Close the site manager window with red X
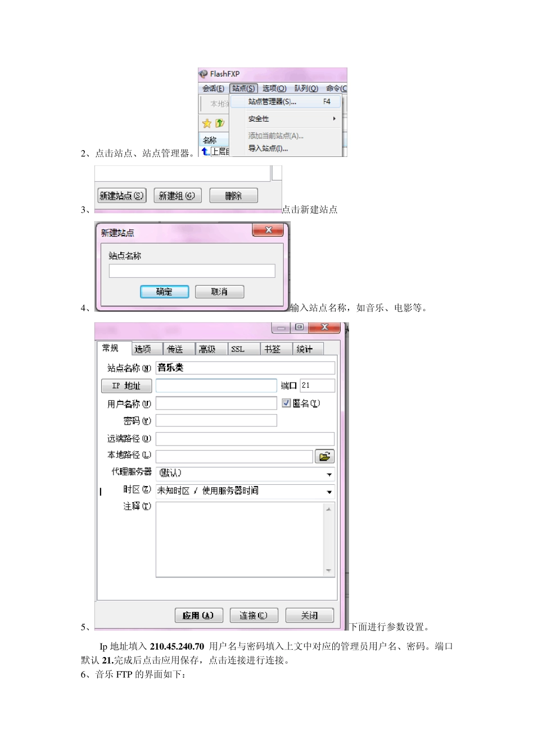Viewport: 534px width, 756px height. (324, 327)
